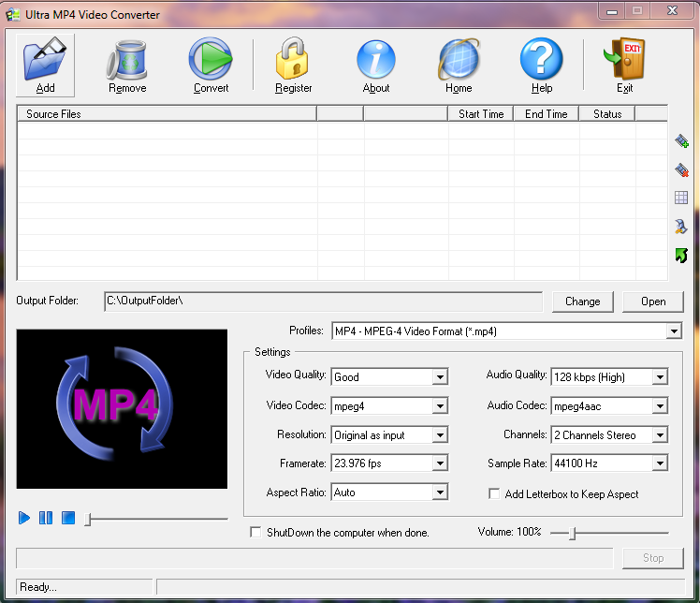Open Help question mark icon
Screen dimensions: 700x603
[x=542, y=66]
